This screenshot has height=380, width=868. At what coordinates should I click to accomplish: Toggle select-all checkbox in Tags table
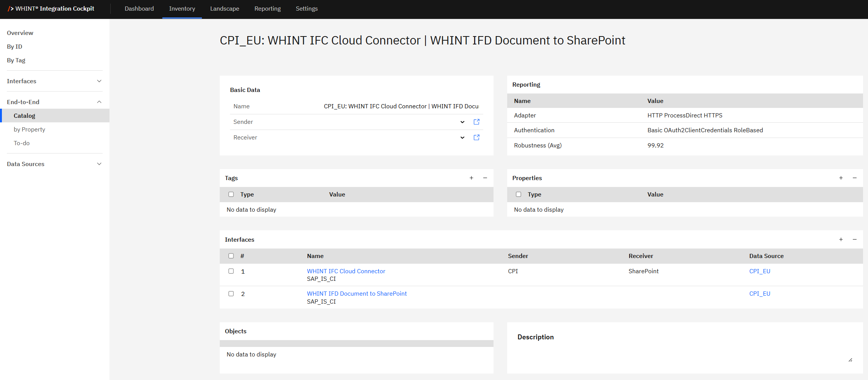coord(231,194)
